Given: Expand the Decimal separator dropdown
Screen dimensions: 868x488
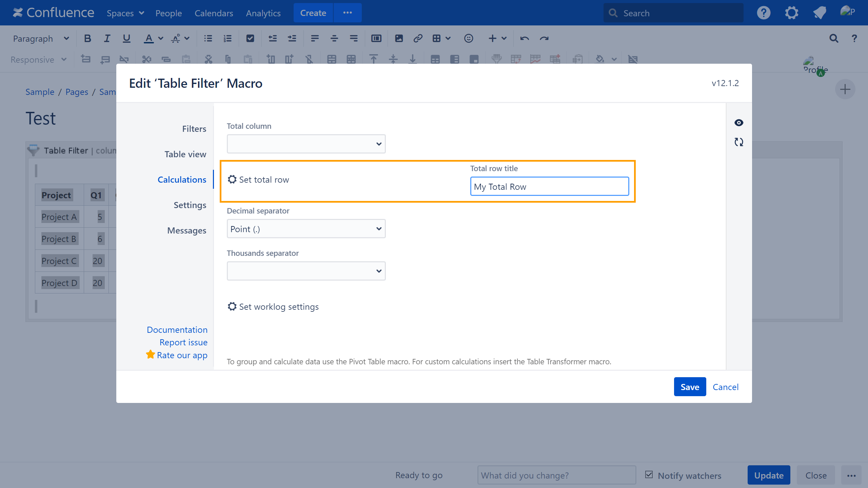Looking at the screenshot, I should pos(306,229).
